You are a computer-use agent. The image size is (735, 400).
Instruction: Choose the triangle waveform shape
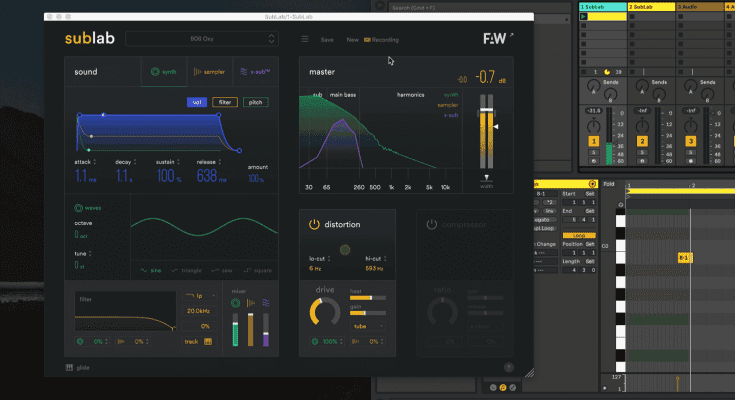[187, 270]
